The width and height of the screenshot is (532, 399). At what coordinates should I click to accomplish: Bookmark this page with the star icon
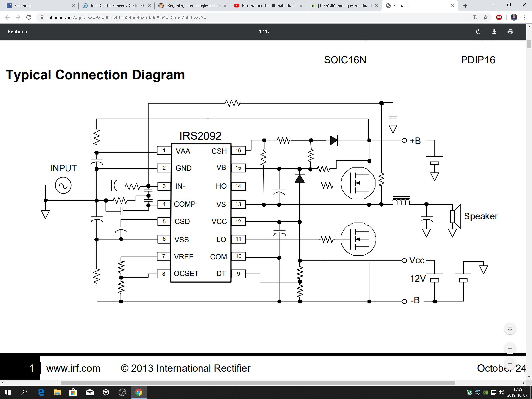(486, 17)
